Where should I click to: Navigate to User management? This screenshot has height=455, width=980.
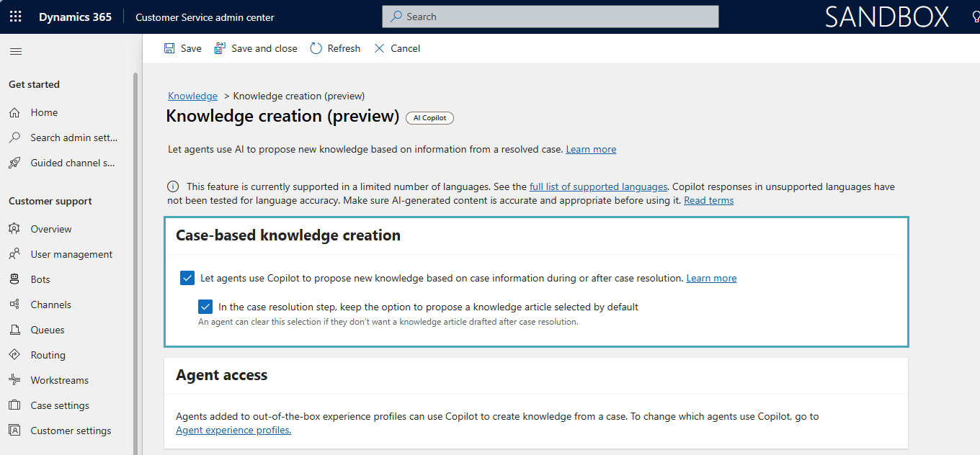pos(71,254)
